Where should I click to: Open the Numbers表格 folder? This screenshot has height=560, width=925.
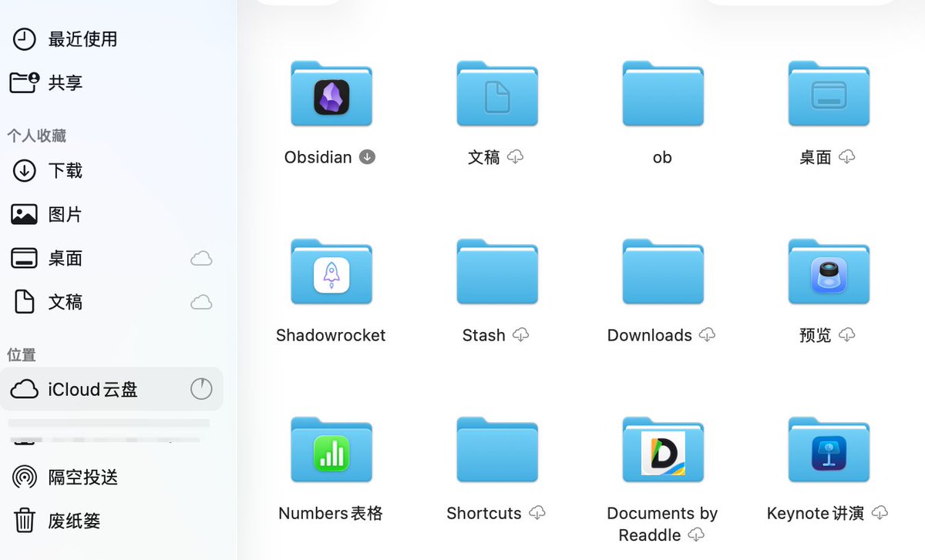tap(331, 450)
